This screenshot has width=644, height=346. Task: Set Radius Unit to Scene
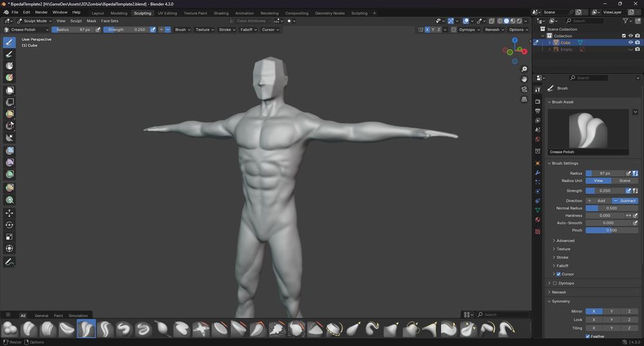pyautogui.click(x=625, y=180)
